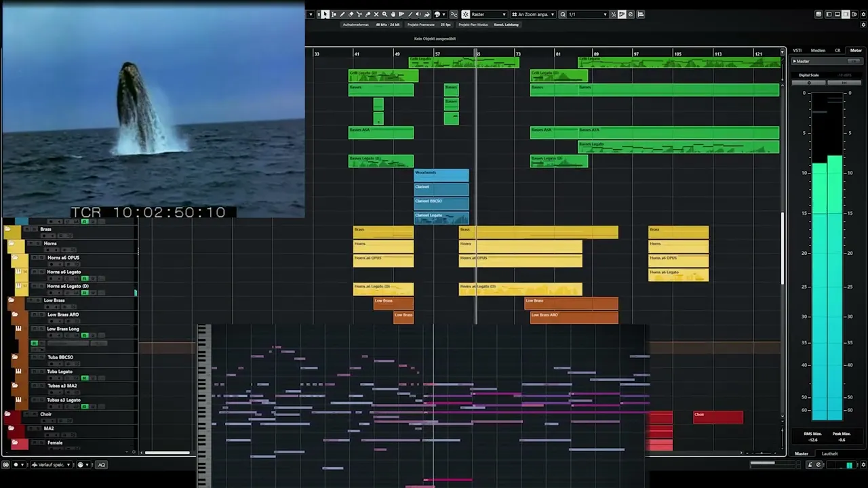868x488 pixels.
Task: Switch to the Medien tab
Action: coord(818,50)
